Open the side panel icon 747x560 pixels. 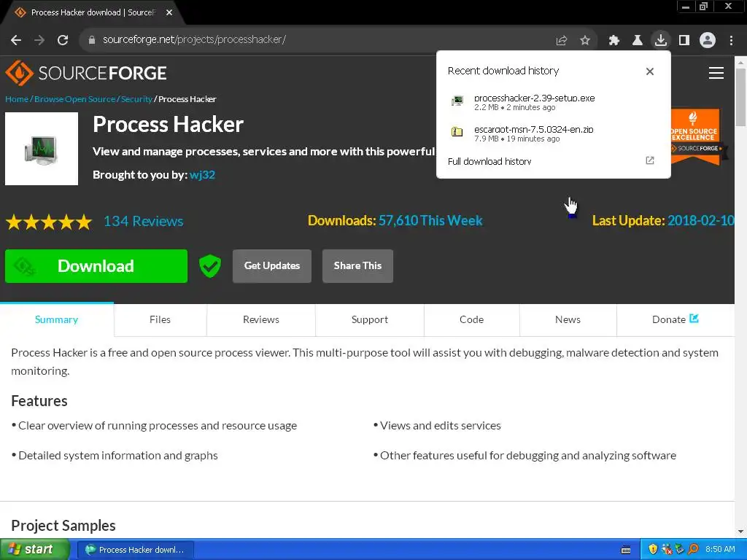(684, 41)
